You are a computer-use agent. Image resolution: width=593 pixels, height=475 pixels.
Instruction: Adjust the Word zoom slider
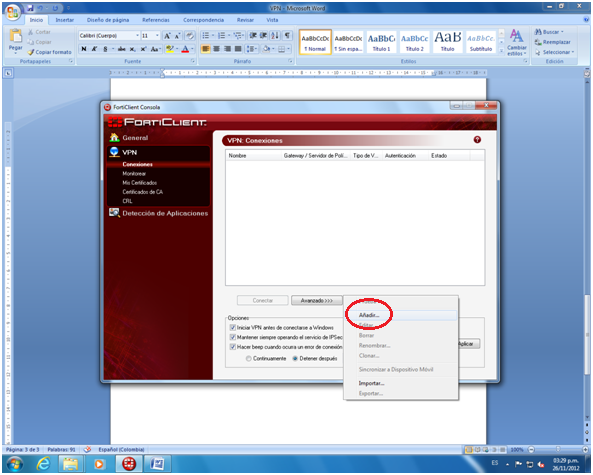[x=558, y=449]
